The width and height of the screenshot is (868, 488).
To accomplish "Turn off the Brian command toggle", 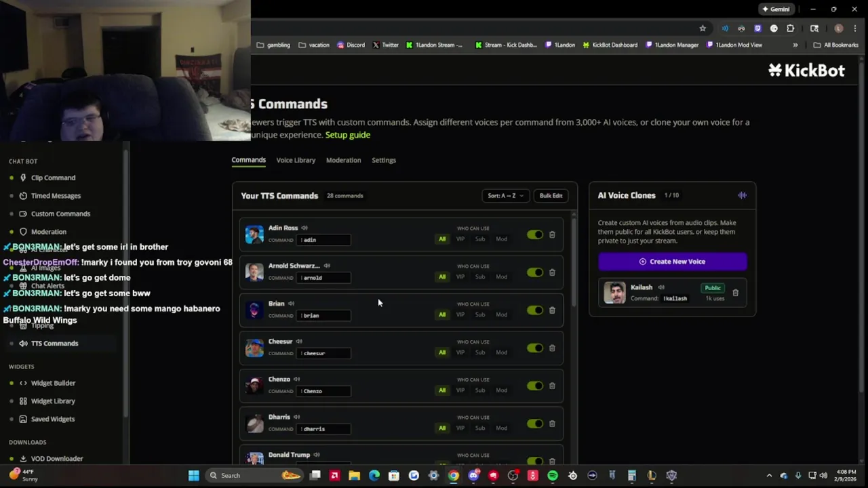I will (535, 310).
